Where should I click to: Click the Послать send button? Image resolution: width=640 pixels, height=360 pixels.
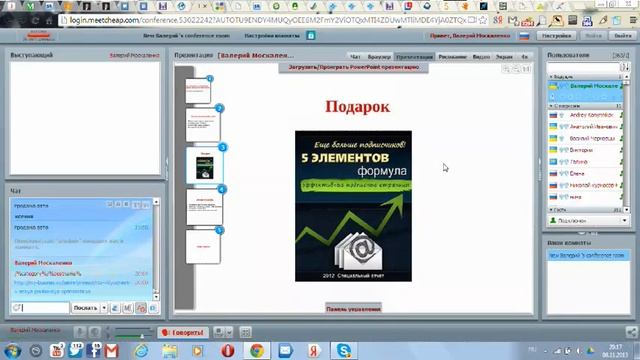(85, 308)
